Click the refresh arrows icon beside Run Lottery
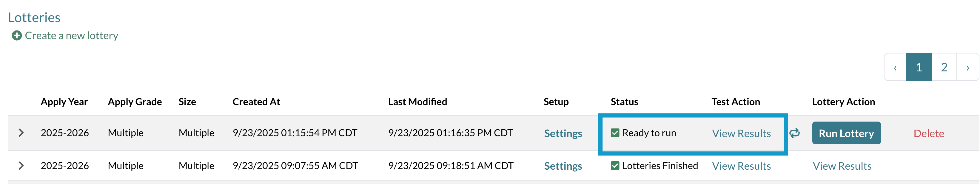 (794, 133)
